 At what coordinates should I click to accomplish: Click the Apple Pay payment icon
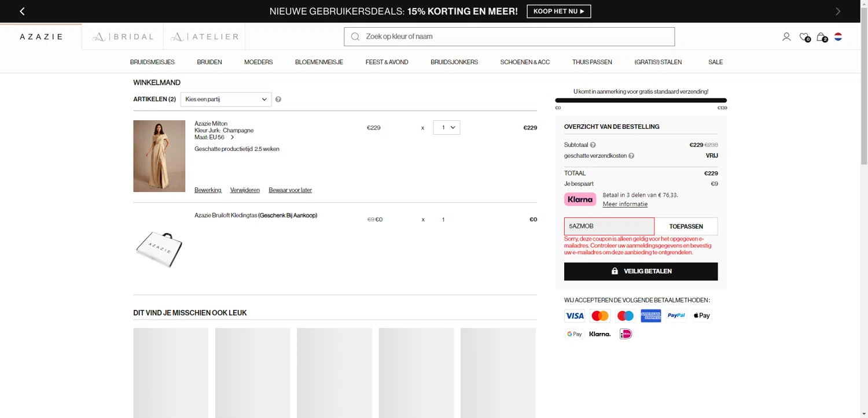coord(701,316)
